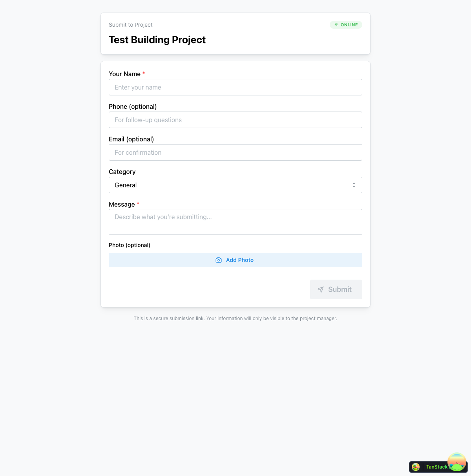Click the chevron on the Category selector
This screenshot has height=476, width=471.
pyautogui.click(x=354, y=185)
